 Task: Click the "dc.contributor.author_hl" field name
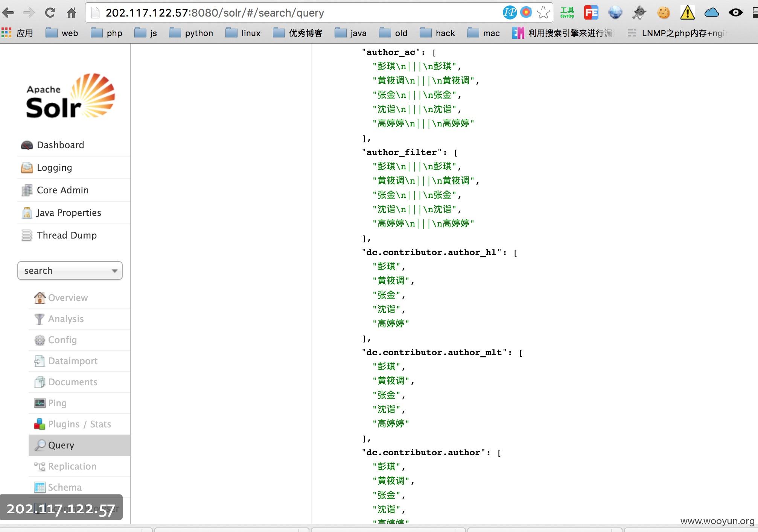431,252
